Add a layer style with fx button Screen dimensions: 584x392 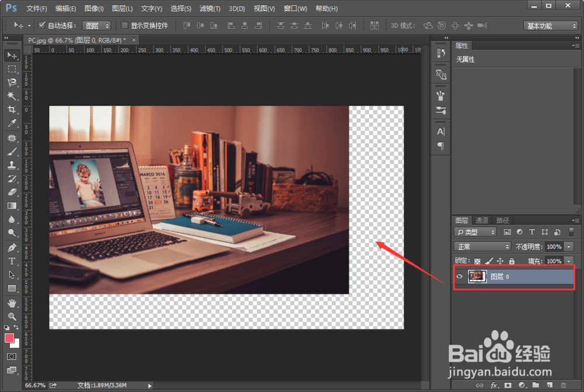coord(494,385)
